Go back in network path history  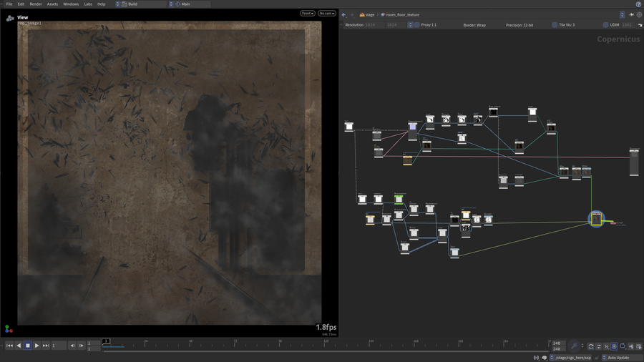(x=343, y=15)
